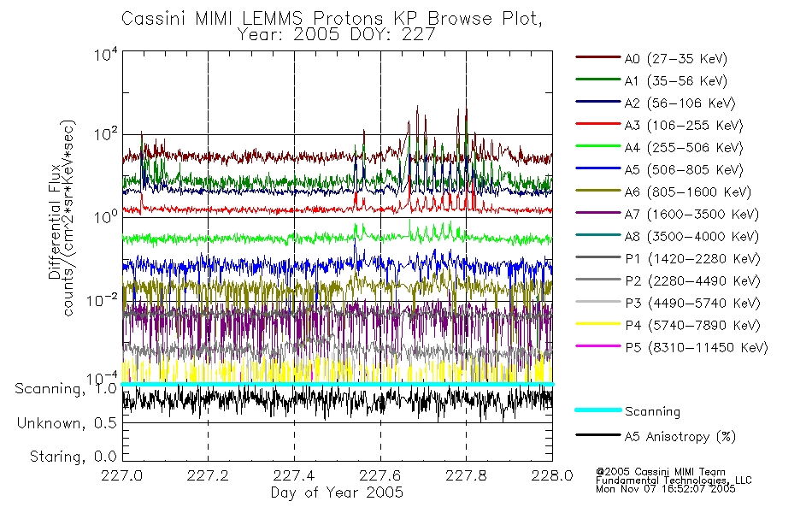This screenshot has width=812, height=513.
Task: Click the Scanning, 1.0 axis label
Action: point(67,389)
